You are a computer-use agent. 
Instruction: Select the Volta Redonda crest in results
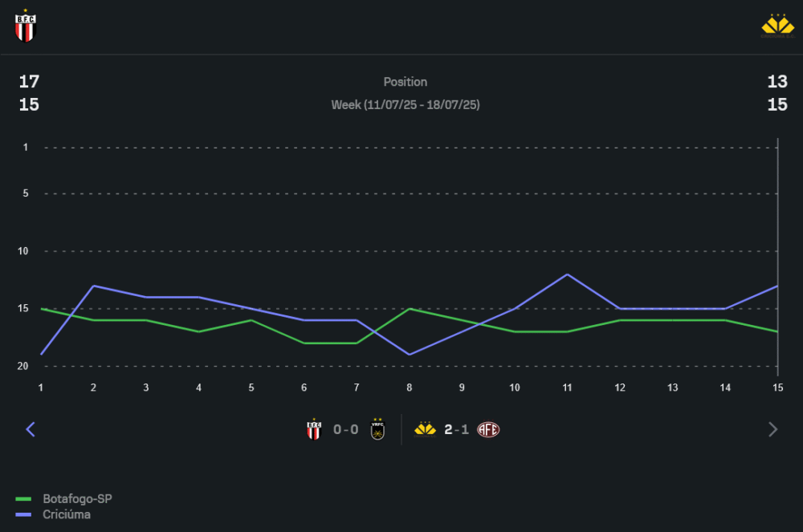[x=377, y=429]
